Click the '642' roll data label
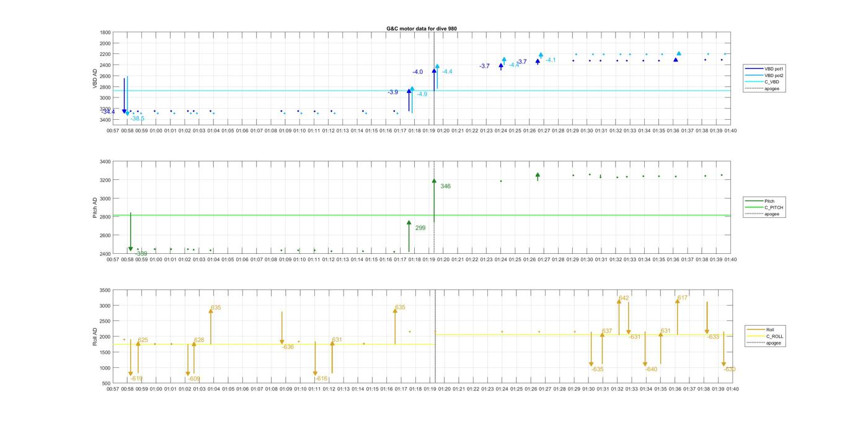This screenshot has width=868, height=430. point(624,298)
